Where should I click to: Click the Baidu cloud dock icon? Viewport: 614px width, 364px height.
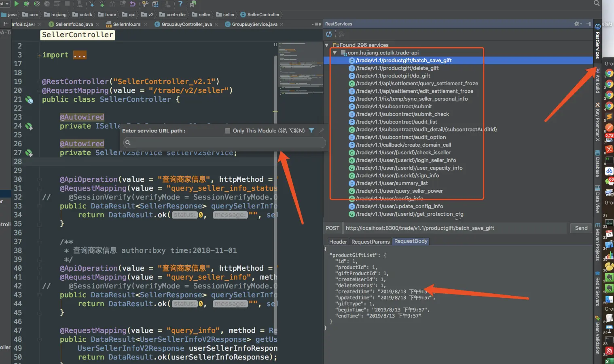(x=609, y=171)
